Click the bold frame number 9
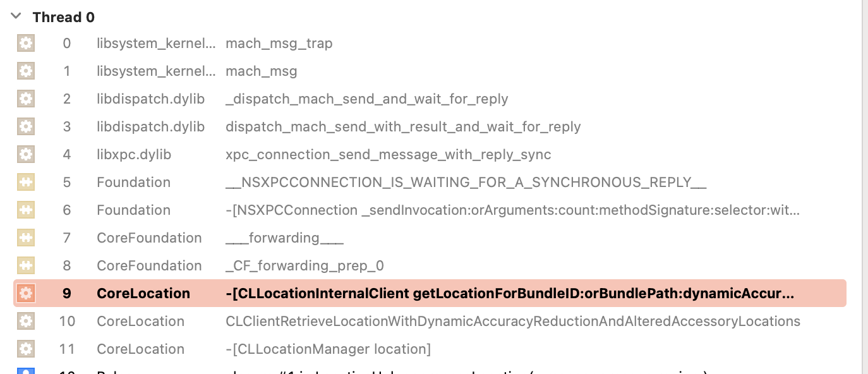868x374 pixels. [x=67, y=294]
